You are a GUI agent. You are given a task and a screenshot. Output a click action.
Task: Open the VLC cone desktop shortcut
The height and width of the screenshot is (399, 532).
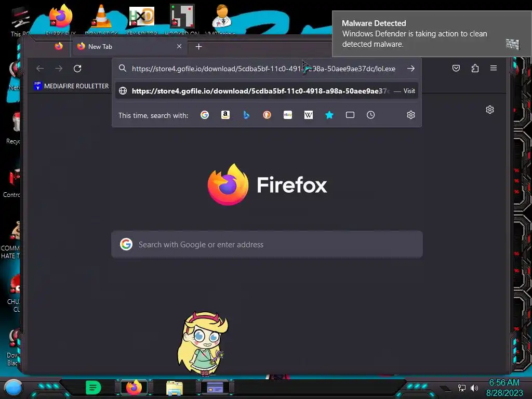coord(101,16)
